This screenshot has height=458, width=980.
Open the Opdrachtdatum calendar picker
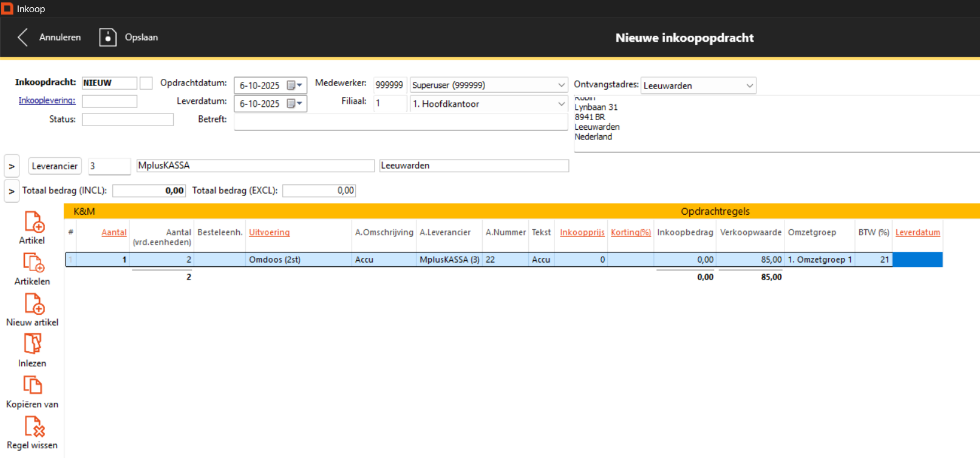click(294, 86)
